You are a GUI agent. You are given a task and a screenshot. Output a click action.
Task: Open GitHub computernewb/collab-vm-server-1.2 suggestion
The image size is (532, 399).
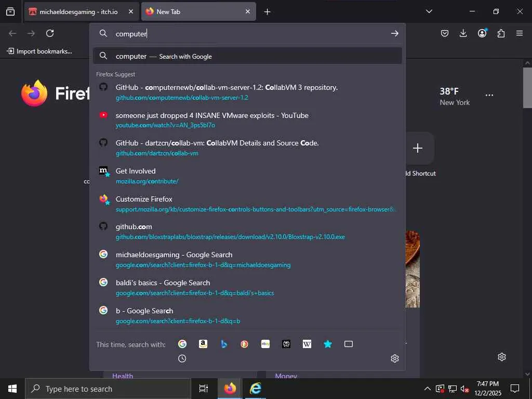tap(247, 92)
